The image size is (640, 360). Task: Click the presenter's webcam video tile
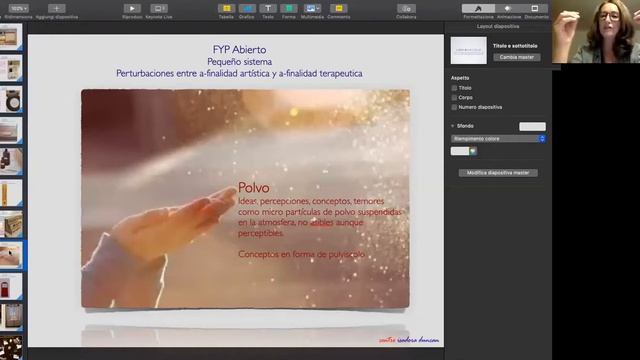click(596, 31)
